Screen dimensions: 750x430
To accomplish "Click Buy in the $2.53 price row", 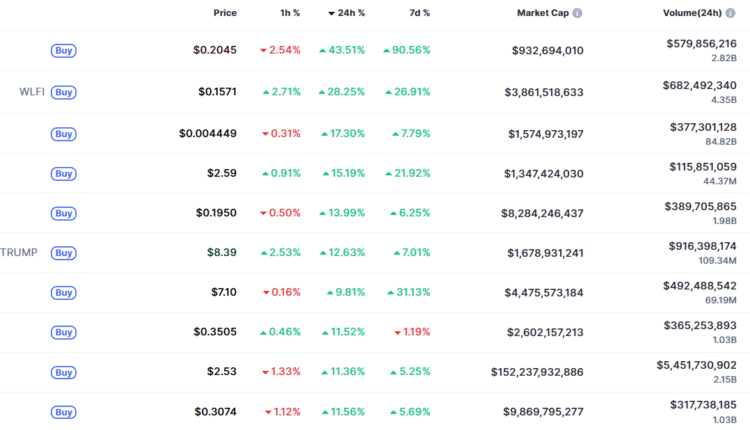I will (64, 372).
